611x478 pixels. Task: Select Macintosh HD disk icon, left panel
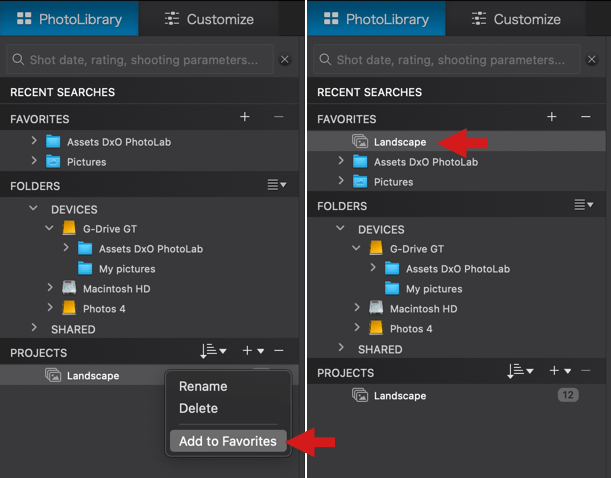tap(69, 288)
